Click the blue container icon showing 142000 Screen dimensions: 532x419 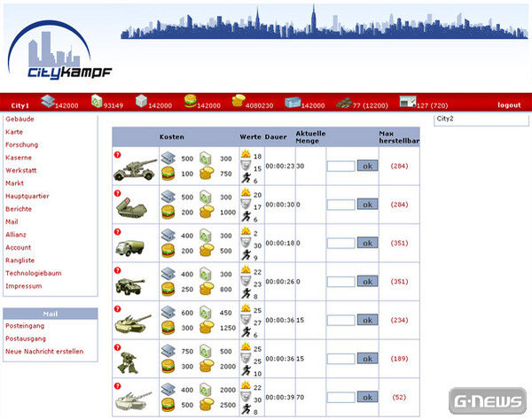point(293,102)
